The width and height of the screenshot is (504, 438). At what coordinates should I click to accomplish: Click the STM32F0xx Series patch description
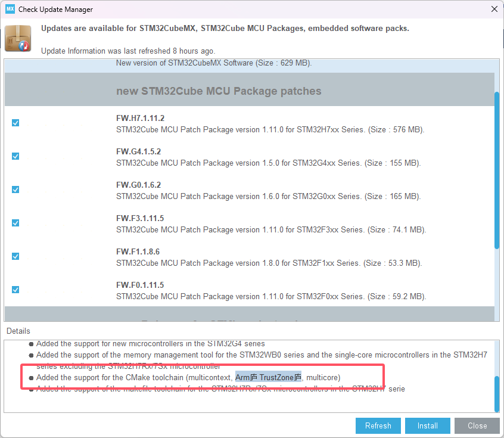pyautogui.click(x=271, y=297)
